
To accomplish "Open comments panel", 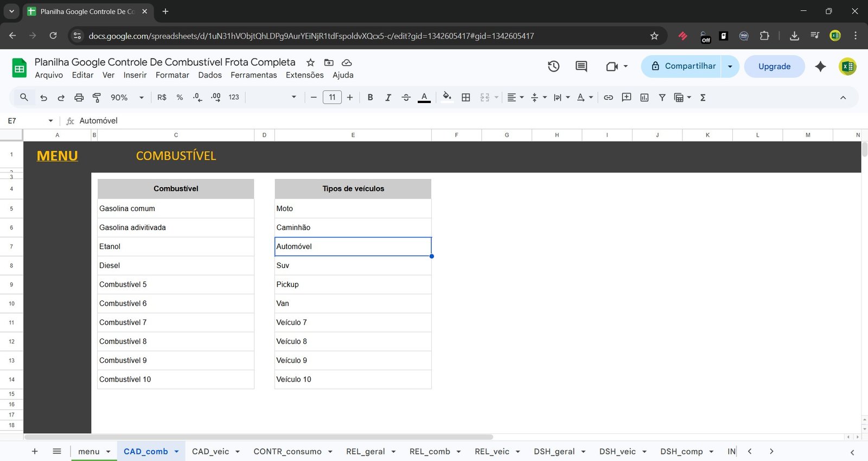I will point(581,66).
